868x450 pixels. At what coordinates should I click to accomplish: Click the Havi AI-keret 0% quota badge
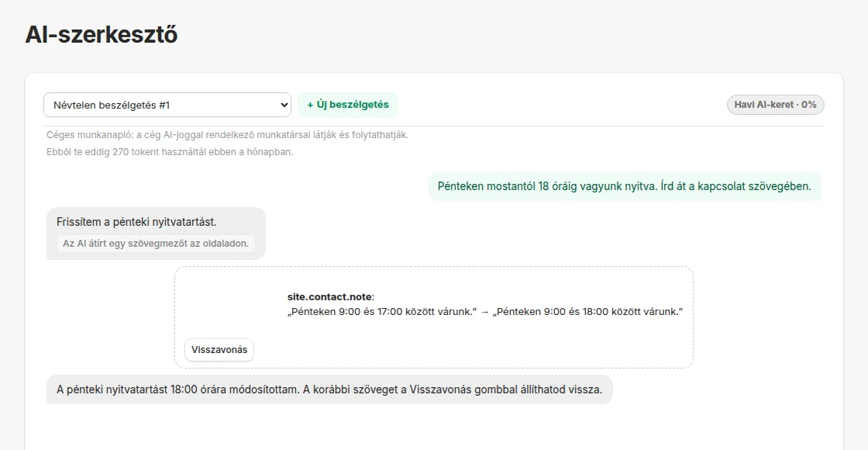775,105
